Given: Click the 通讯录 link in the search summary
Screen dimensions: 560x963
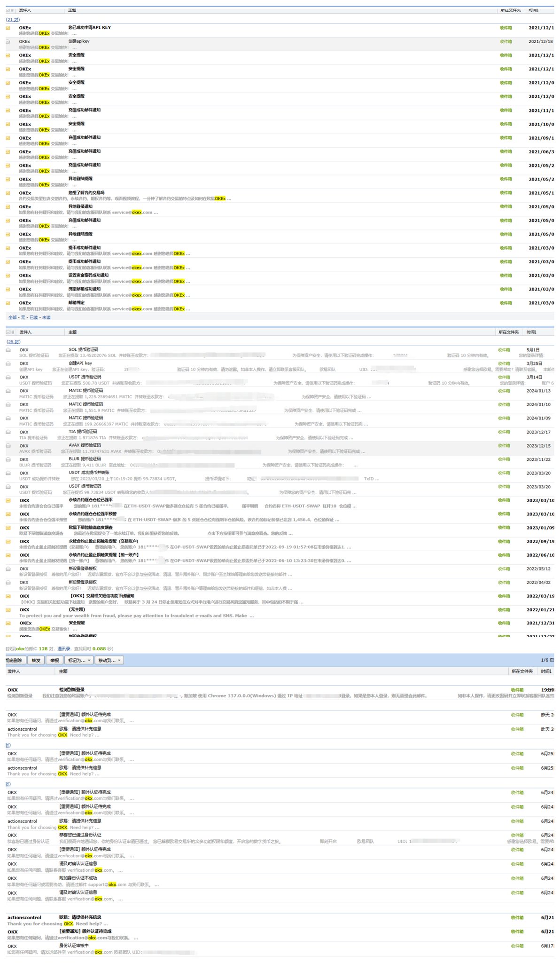Looking at the screenshot, I should (64, 648).
